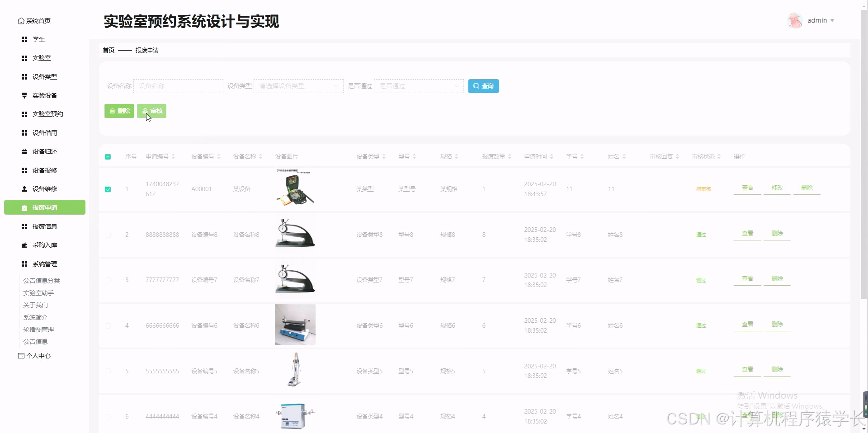Click the 系统首页 home icon
The height and width of the screenshot is (433, 868).
click(21, 20)
